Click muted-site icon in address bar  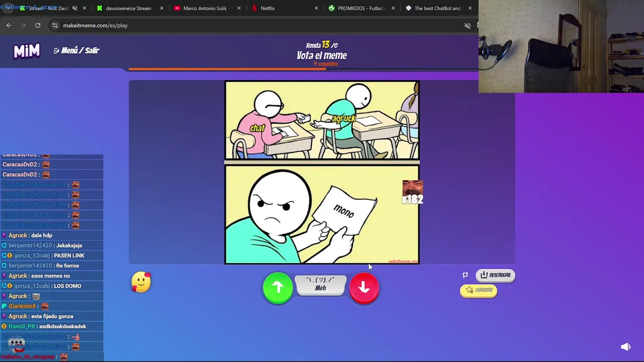coord(467,25)
